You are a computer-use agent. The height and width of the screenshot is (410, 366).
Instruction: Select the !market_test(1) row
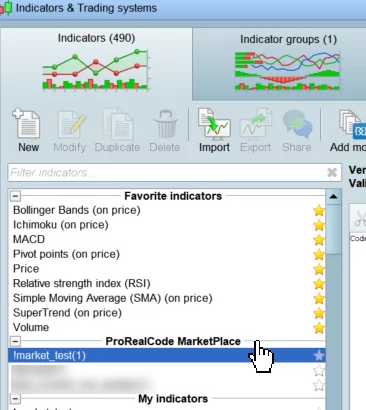167,355
